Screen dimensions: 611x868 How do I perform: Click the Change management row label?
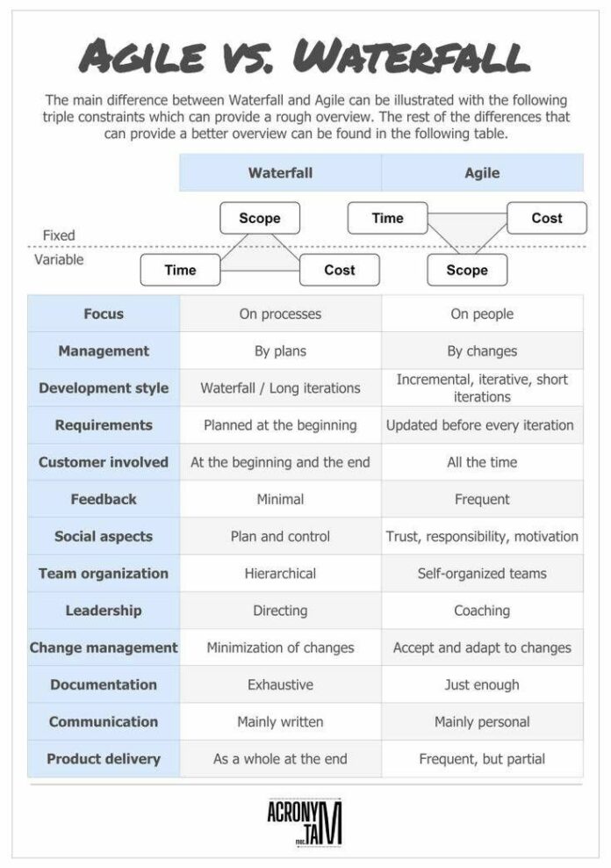click(104, 647)
